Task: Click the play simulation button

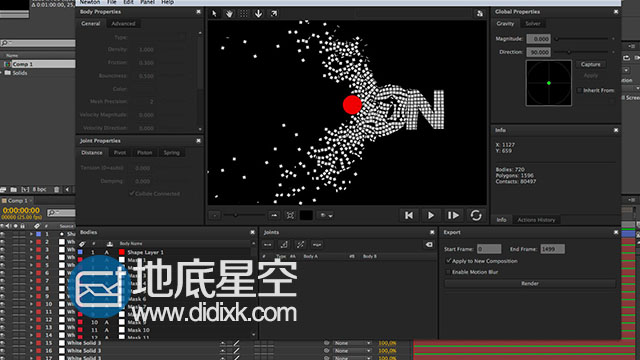Action: pos(431,215)
